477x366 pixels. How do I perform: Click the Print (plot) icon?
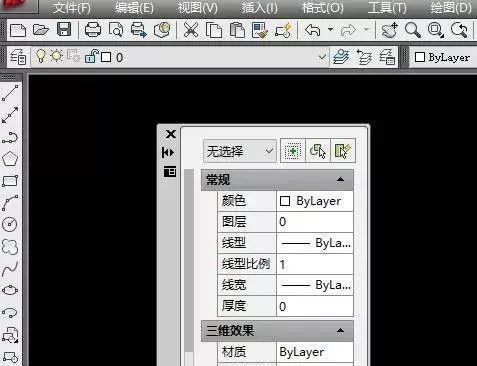(93, 30)
